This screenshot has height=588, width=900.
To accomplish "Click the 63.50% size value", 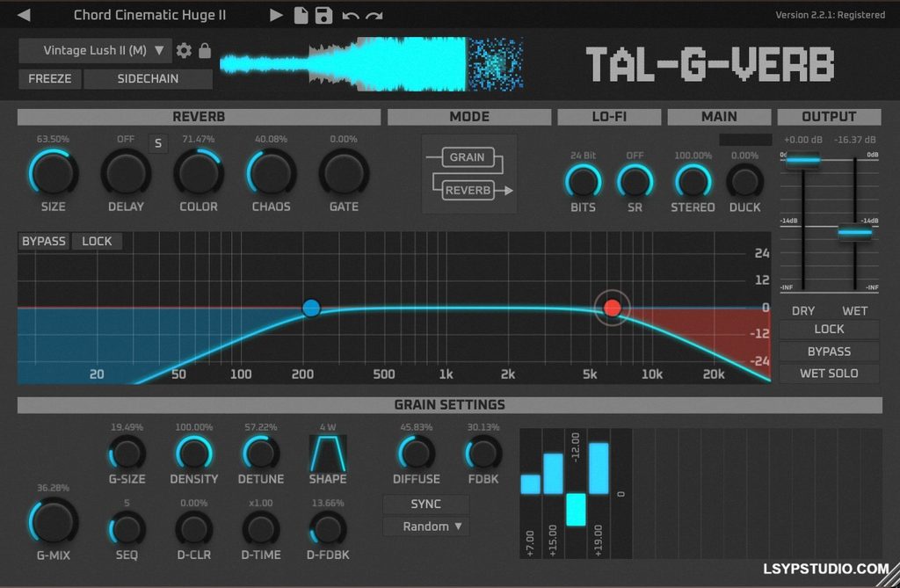I will [53, 139].
